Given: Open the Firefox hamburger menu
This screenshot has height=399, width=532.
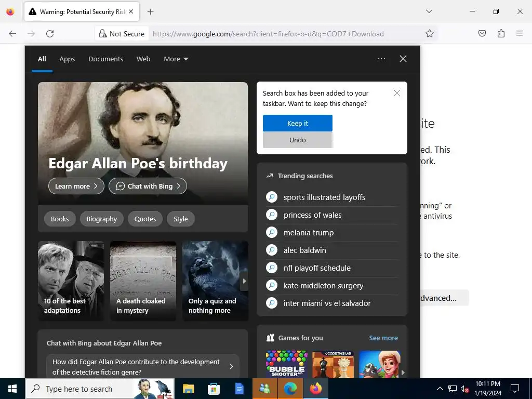Looking at the screenshot, I should click(x=520, y=33).
